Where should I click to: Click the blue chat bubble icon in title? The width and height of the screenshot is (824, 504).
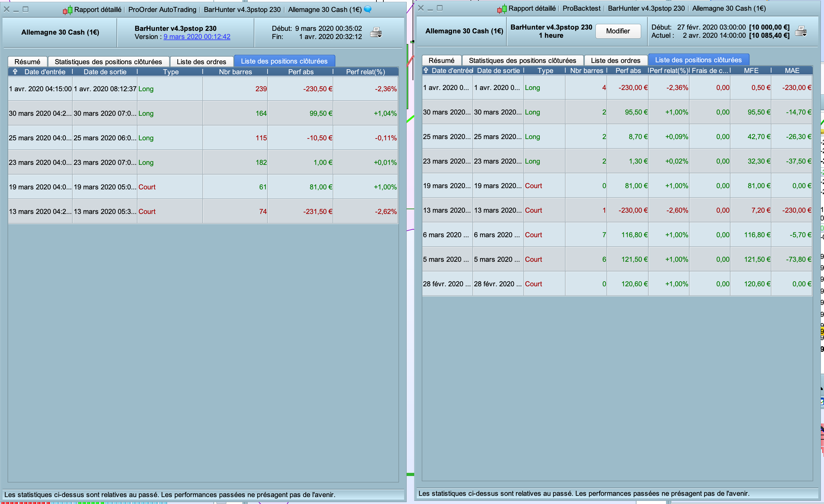(368, 9)
